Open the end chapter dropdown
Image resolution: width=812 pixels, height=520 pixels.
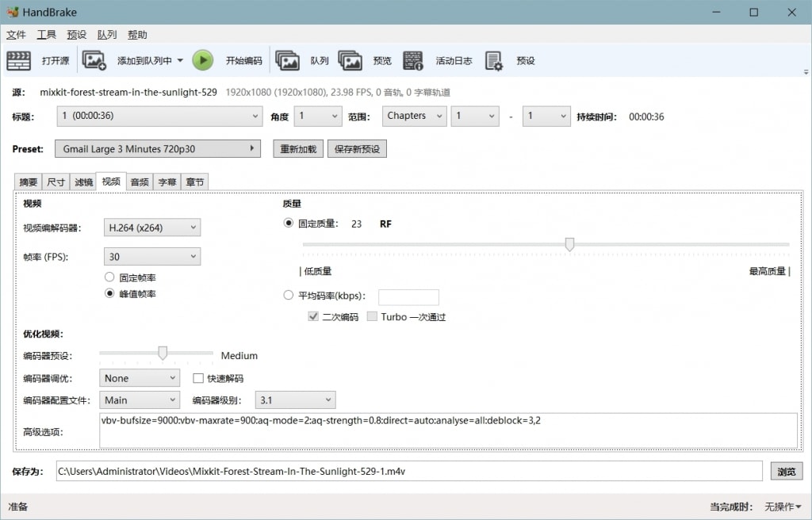point(546,116)
